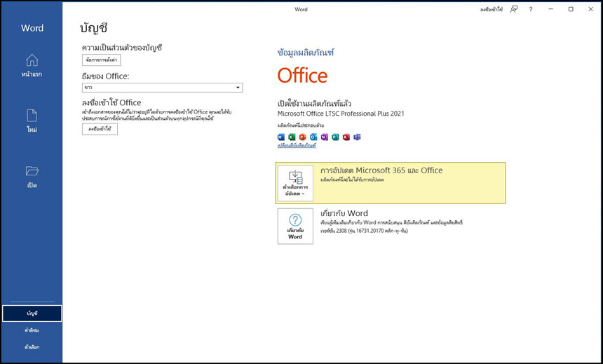
Task: Click the OneNote product icon
Action: pos(324,137)
